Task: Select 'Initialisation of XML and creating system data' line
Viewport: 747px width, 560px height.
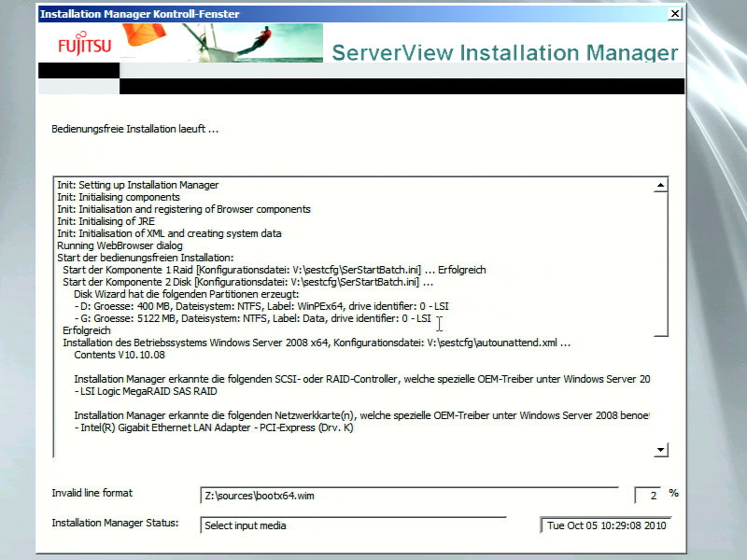Action: tap(169, 233)
